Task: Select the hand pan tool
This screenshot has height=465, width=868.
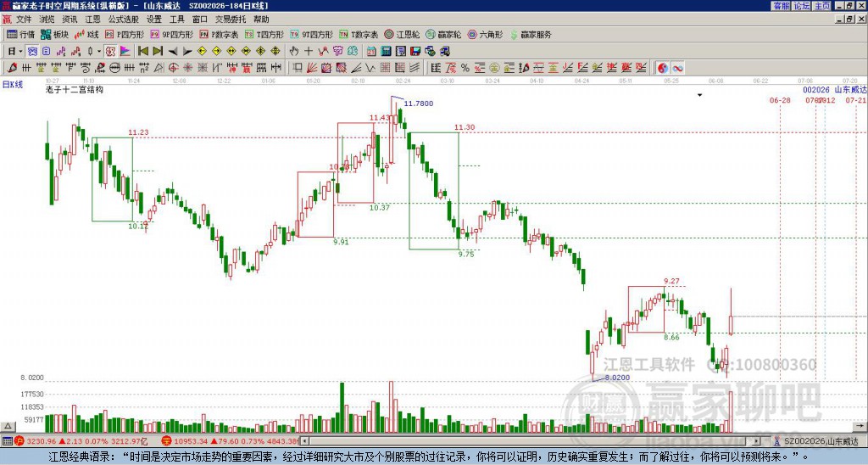Action: [294, 52]
